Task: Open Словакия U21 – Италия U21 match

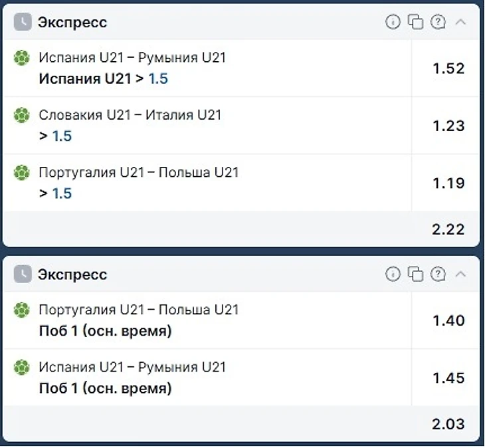Action: point(130,115)
